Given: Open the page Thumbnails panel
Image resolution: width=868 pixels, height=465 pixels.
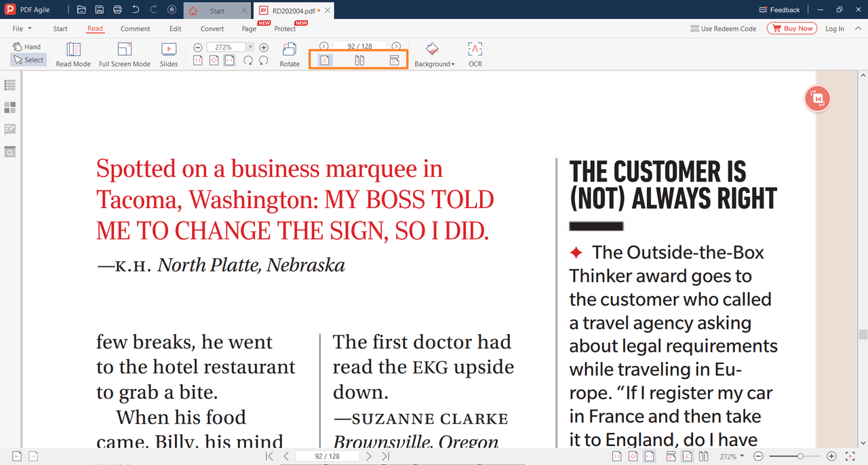Looking at the screenshot, I should 9,107.
